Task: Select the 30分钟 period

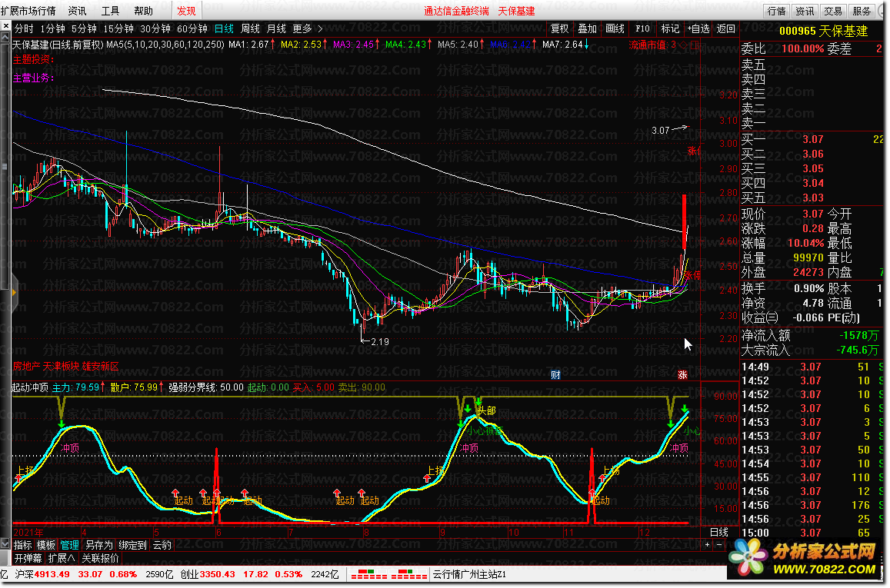Action: tap(155, 28)
